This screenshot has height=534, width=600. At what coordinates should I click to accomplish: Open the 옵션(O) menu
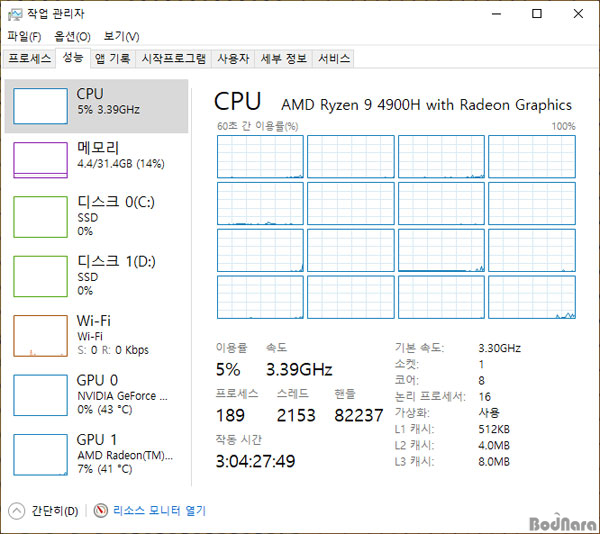click(72, 37)
